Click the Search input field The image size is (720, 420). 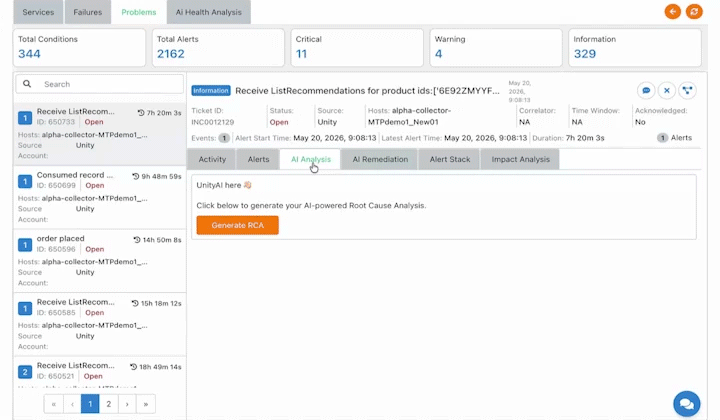pyautogui.click(x=100, y=84)
